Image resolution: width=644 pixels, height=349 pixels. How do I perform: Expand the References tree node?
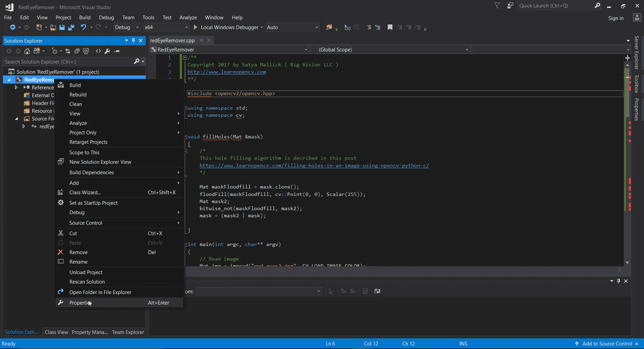pyautogui.click(x=16, y=88)
